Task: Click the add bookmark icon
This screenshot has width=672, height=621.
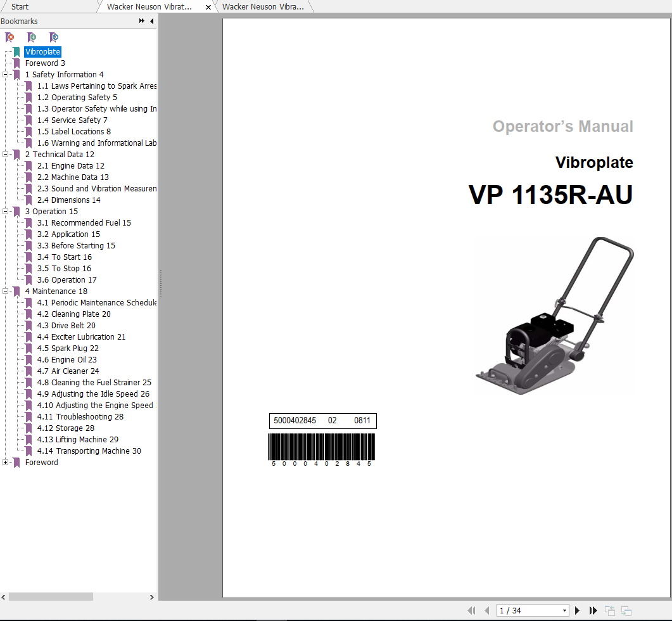Action: 32,37
